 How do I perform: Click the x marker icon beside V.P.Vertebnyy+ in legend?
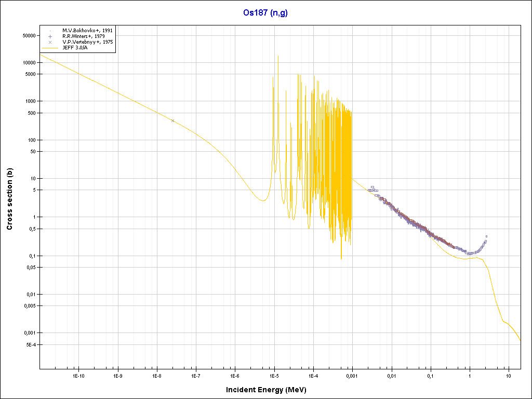[50, 42]
